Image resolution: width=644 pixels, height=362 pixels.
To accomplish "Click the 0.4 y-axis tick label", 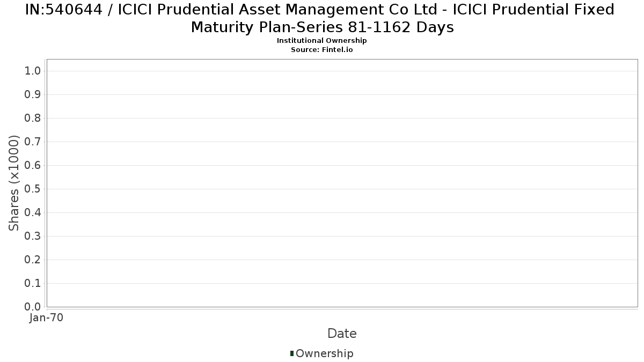I will point(33,213).
